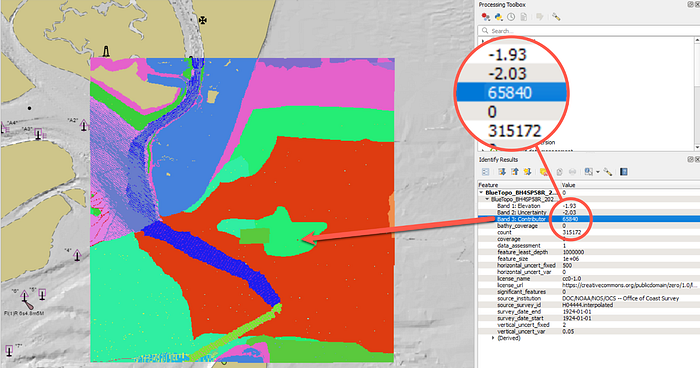700x368 pixels.
Task: Collapse the top BlueTopo_BH4SP58R layer node
Action: 481,192
